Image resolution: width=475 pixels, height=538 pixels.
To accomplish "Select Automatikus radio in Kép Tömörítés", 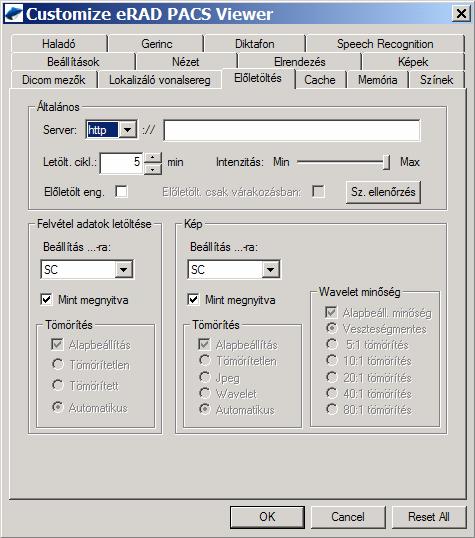I will [205, 409].
